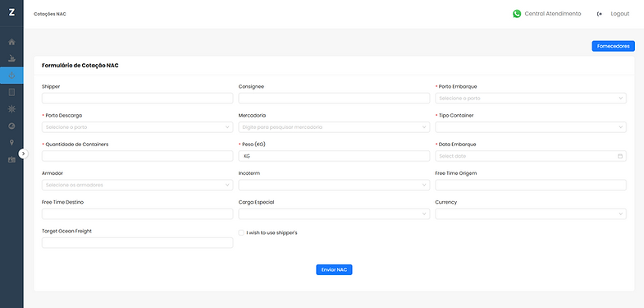Focus the Shipper input field
Screen dimensions: 644x308
[137, 99]
